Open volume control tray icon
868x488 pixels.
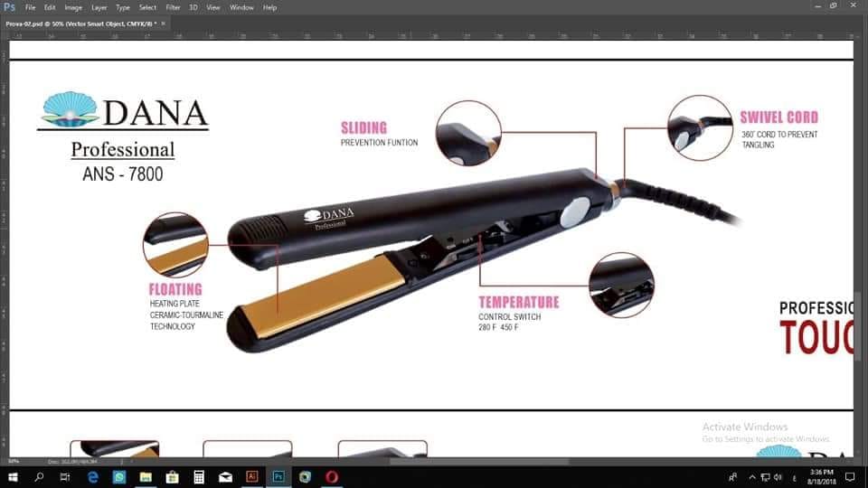click(x=778, y=477)
